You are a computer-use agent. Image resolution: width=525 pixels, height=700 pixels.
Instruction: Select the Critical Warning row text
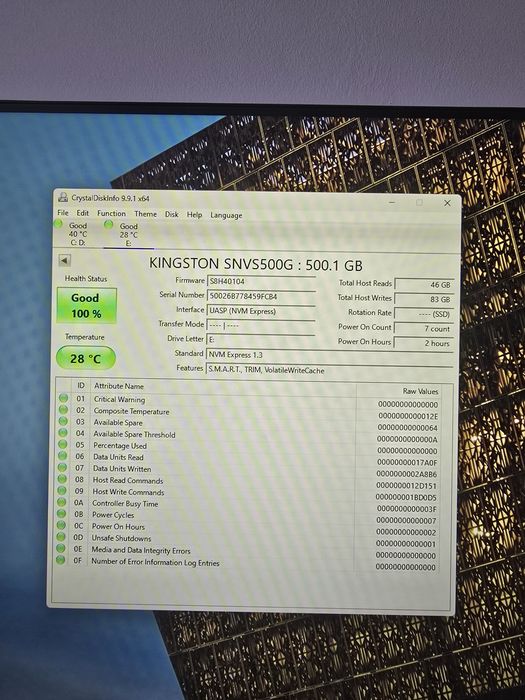point(119,400)
